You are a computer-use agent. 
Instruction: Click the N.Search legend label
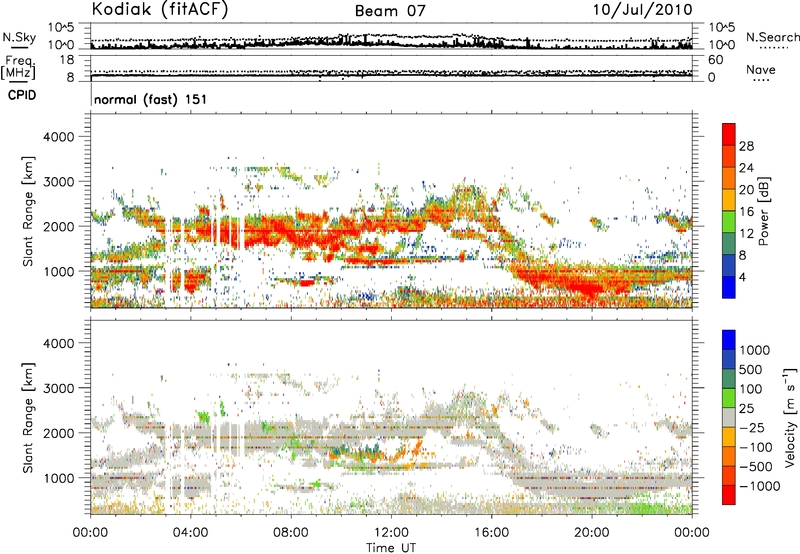772,37
